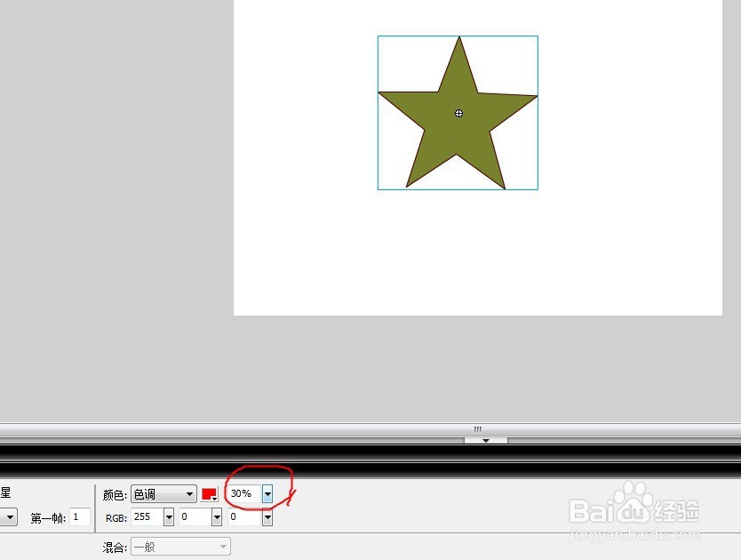This screenshot has height=560, width=741.
Task: Click the panel divider grip handle
Action: click(478, 429)
